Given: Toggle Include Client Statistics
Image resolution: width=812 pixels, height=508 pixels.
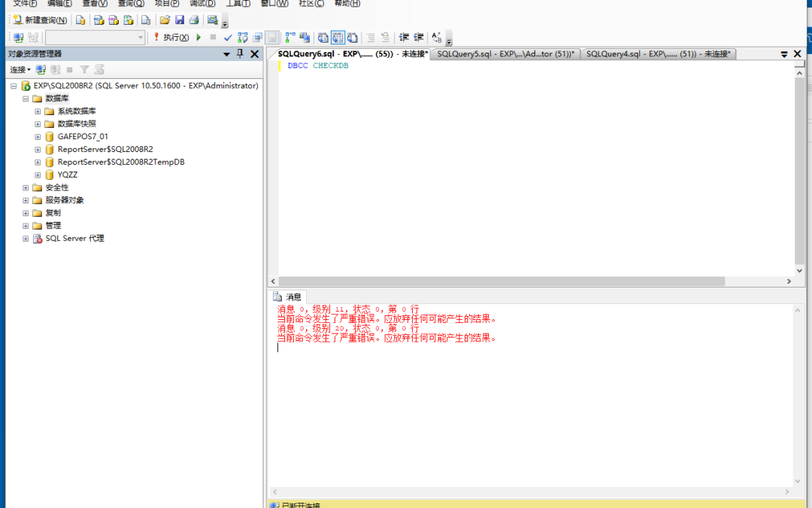Looking at the screenshot, I should point(304,38).
